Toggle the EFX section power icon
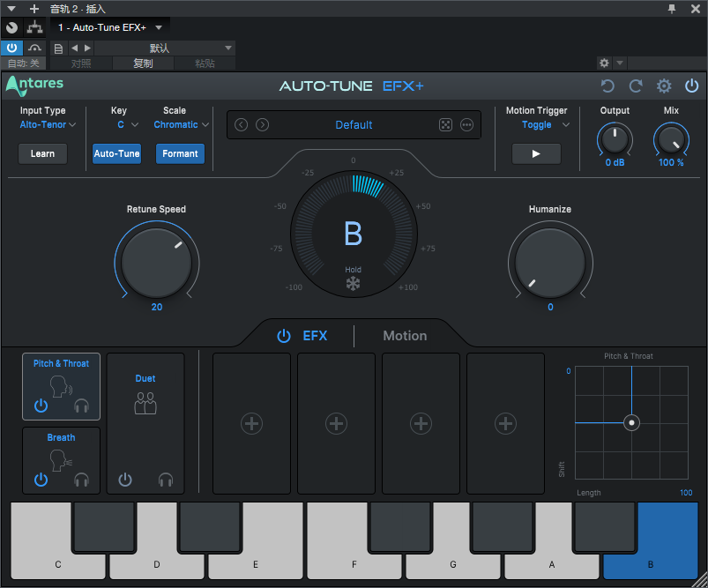Image resolution: width=708 pixels, height=588 pixels. pyautogui.click(x=284, y=336)
